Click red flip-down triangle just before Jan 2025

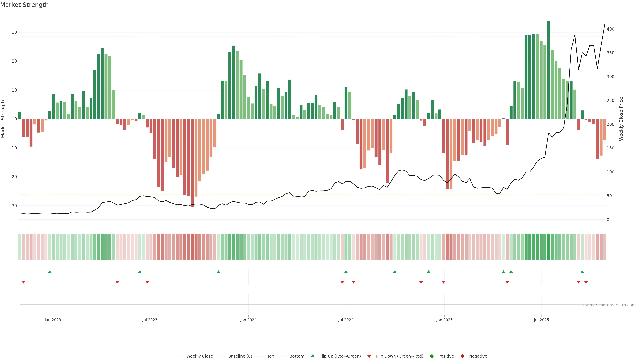click(x=443, y=282)
